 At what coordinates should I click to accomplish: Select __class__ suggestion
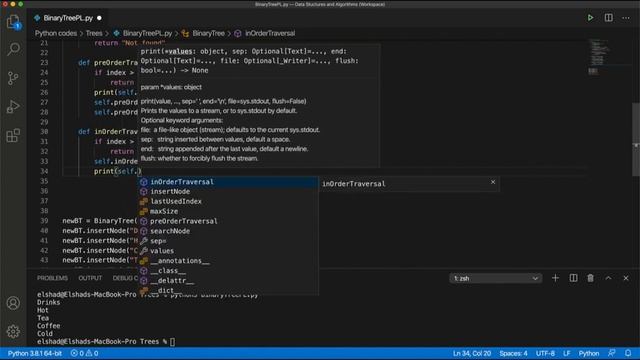pyautogui.click(x=229, y=271)
